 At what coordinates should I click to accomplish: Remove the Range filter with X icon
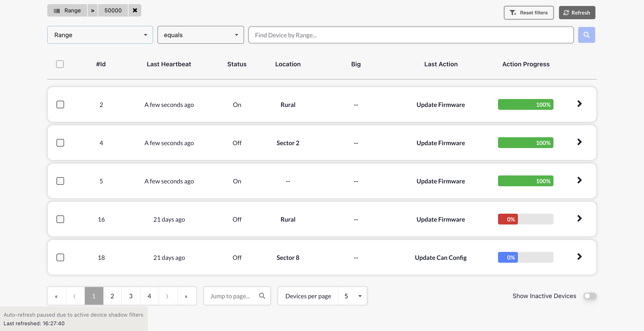pos(135,11)
